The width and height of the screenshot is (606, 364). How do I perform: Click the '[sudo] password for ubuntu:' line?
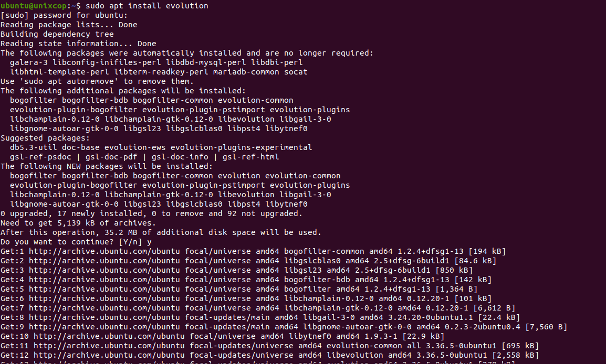pos(64,15)
